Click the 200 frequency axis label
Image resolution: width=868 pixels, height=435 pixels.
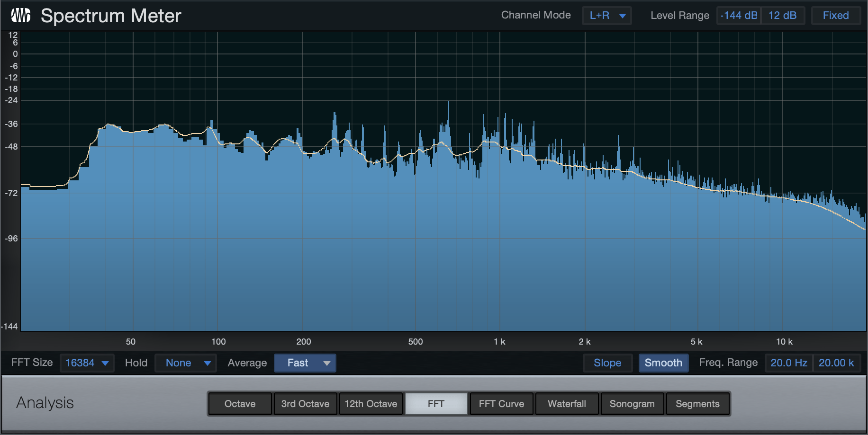coord(304,342)
